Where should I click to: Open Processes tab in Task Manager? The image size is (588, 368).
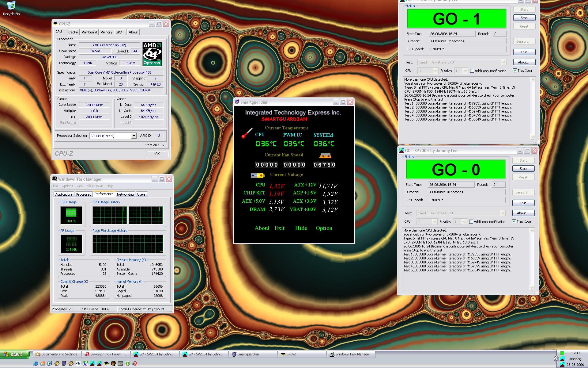pyautogui.click(x=84, y=194)
